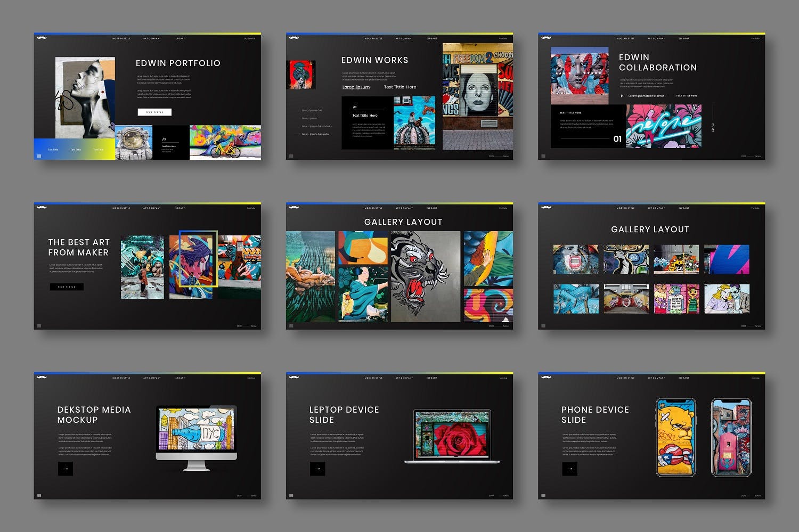The height and width of the screenshot is (532, 799).
Task: Click mustache logo on Edwin Portfolio slide
Action: (x=42, y=38)
